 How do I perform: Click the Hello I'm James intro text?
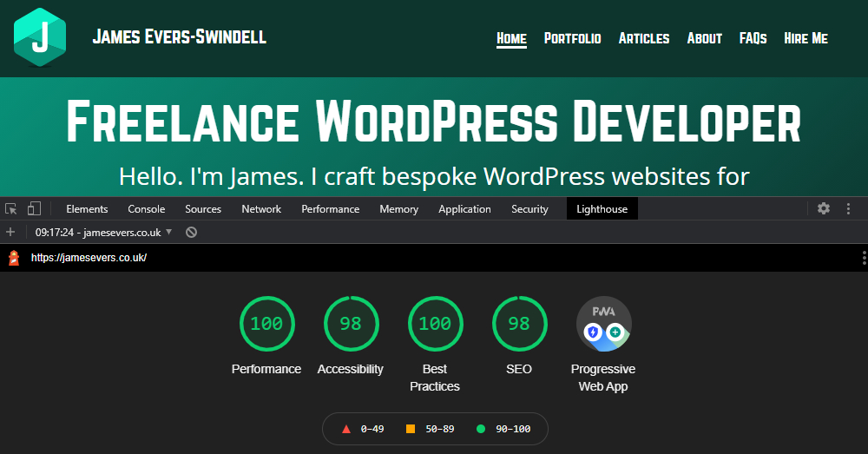(434, 176)
